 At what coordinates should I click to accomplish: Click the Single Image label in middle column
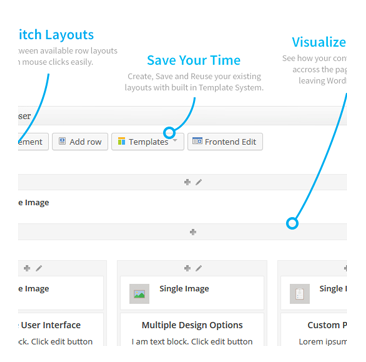coord(184,289)
